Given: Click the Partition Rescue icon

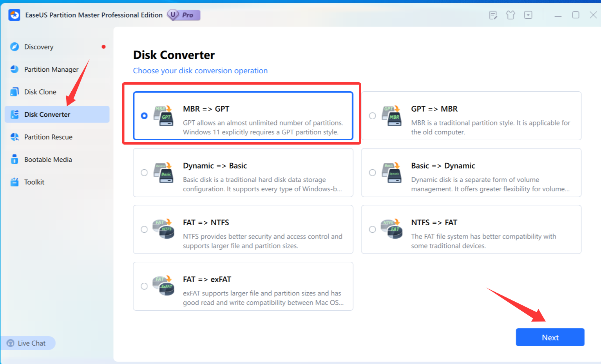Looking at the screenshot, I should 14,137.
